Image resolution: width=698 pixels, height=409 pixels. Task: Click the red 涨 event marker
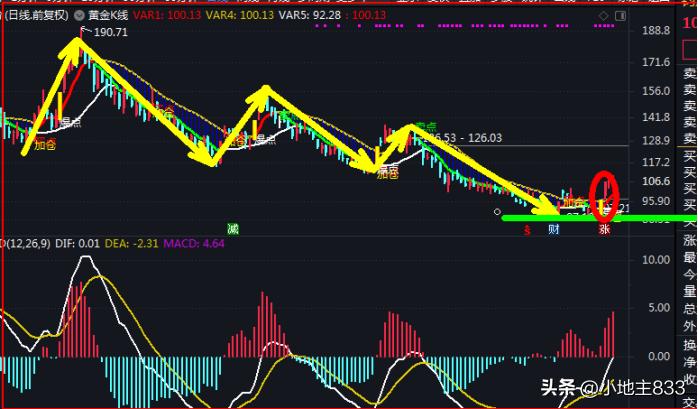pos(604,229)
